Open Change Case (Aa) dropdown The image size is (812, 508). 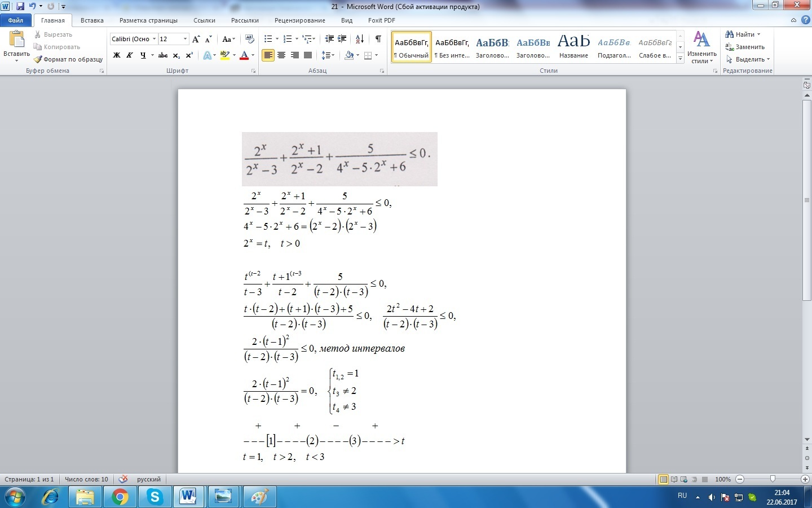228,39
